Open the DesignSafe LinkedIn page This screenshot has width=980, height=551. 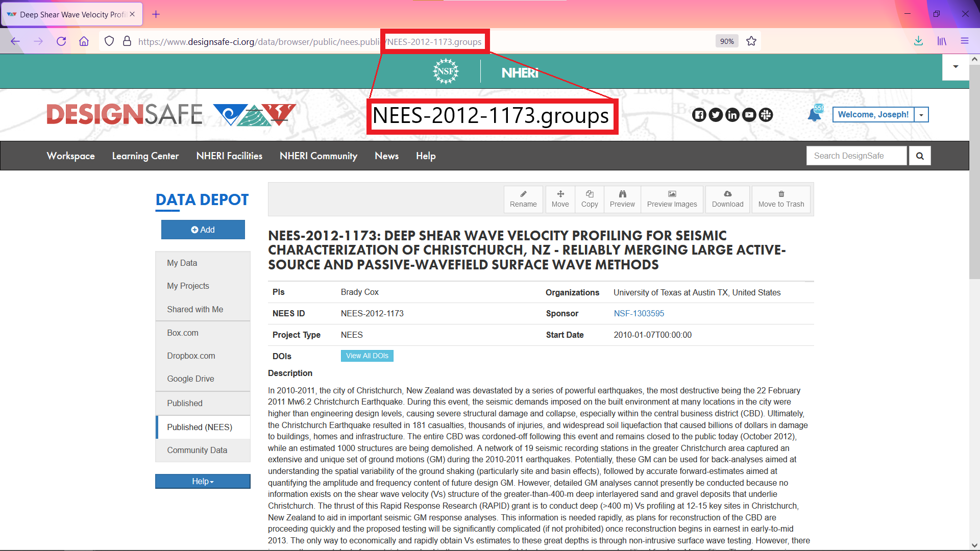[732, 115]
